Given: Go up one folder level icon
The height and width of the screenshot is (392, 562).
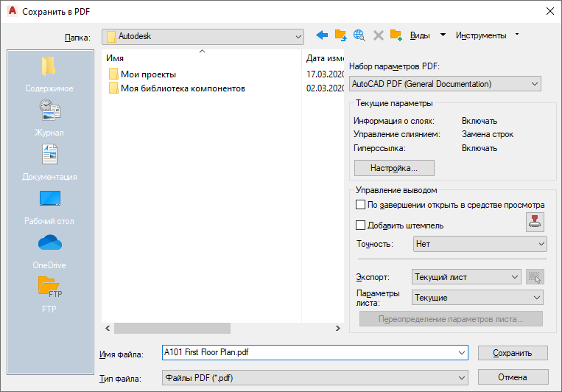Looking at the screenshot, I should pyautogui.click(x=340, y=35).
